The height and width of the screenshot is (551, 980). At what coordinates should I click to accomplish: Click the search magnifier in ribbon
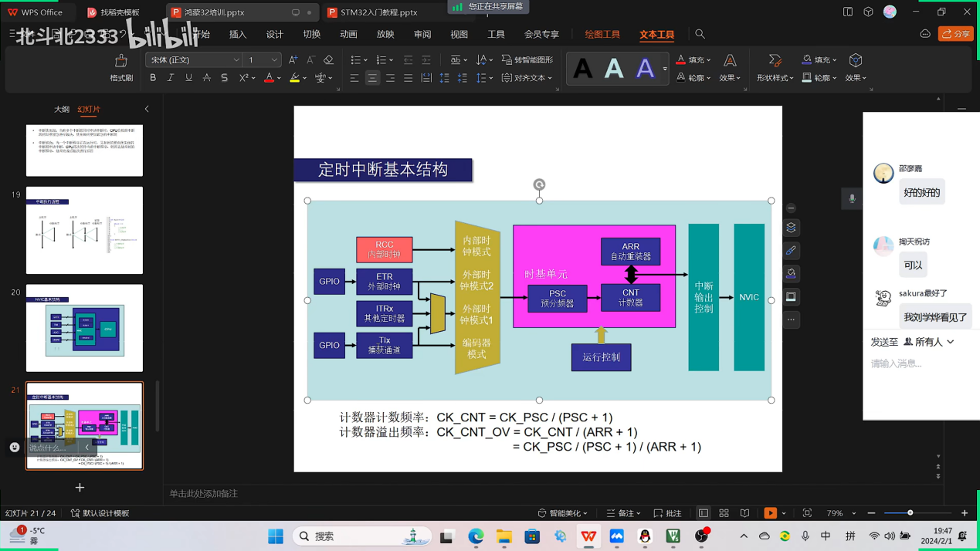(x=700, y=34)
